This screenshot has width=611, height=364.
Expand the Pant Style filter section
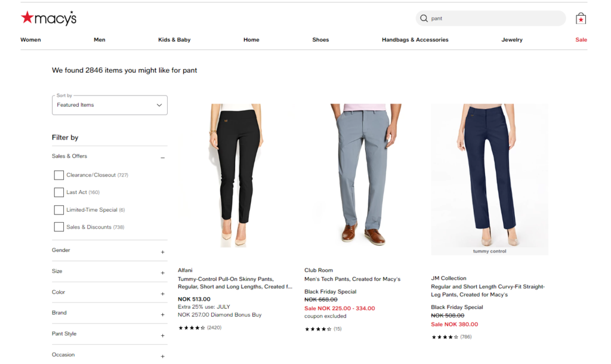tap(162, 335)
